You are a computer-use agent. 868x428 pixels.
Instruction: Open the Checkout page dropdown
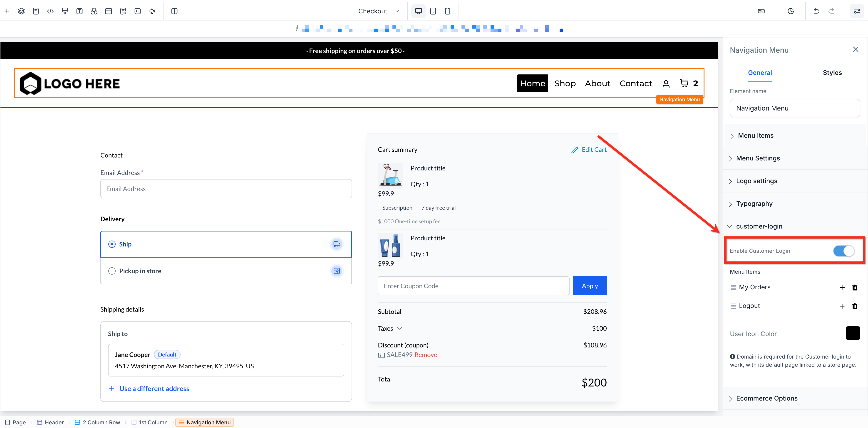(379, 11)
